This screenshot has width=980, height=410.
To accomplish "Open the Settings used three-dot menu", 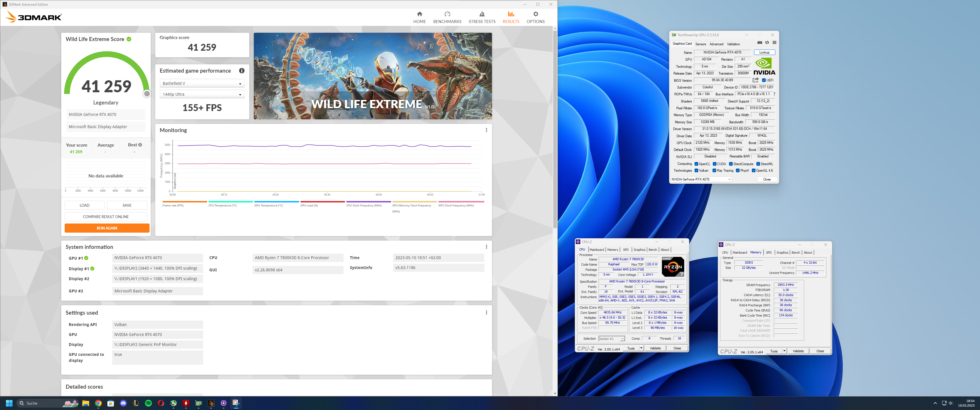I will (486, 313).
